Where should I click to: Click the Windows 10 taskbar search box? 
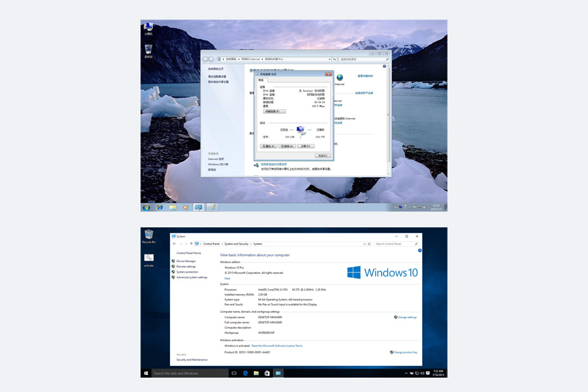(190, 373)
